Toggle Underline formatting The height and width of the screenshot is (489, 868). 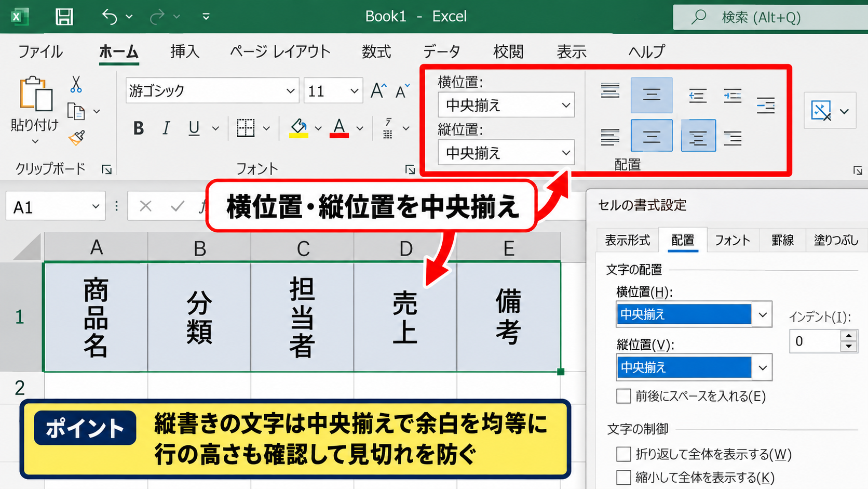pyautogui.click(x=194, y=128)
